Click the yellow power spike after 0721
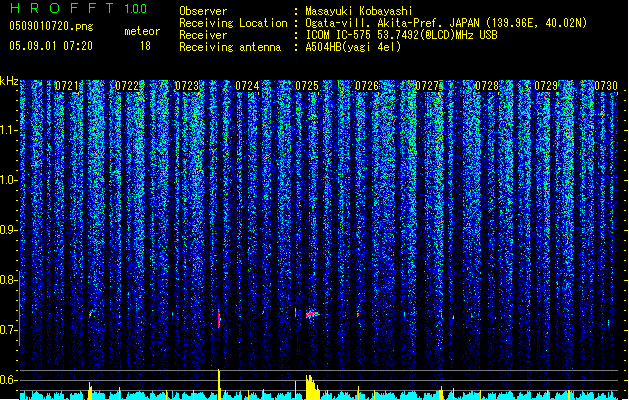 (90, 391)
